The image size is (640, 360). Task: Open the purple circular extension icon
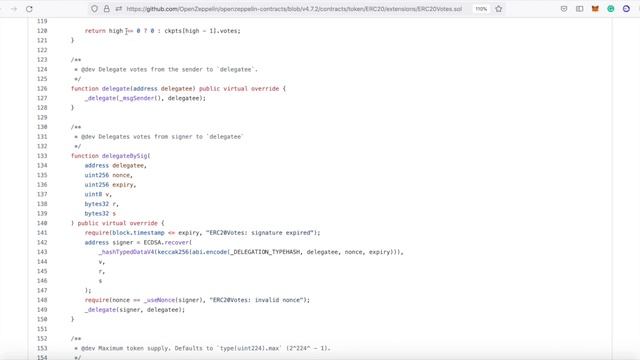626,9
